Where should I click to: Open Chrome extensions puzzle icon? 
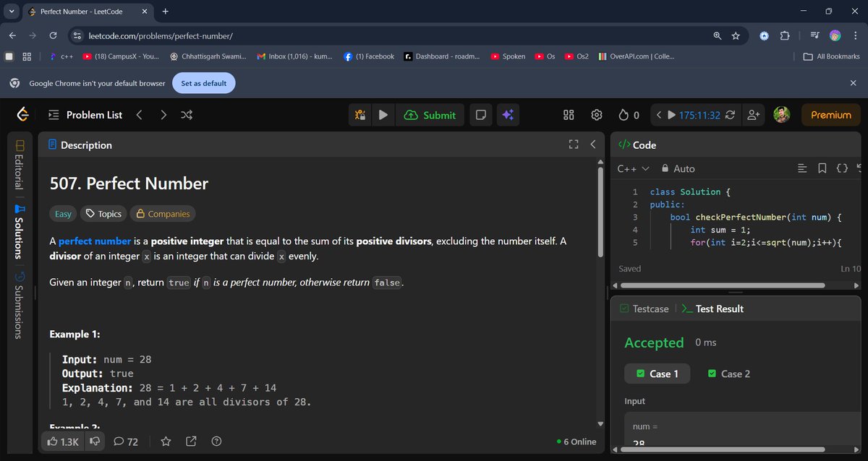[784, 35]
